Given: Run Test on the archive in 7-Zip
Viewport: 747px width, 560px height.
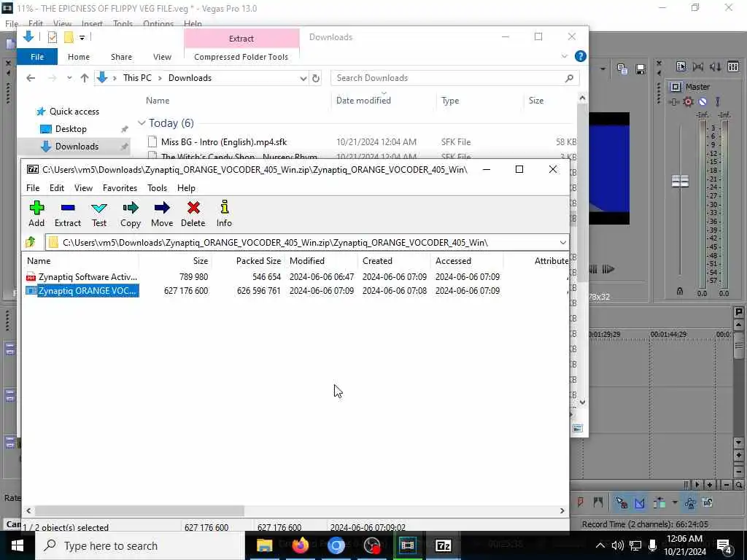Looking at the screenshot, I should click(99, 214).
